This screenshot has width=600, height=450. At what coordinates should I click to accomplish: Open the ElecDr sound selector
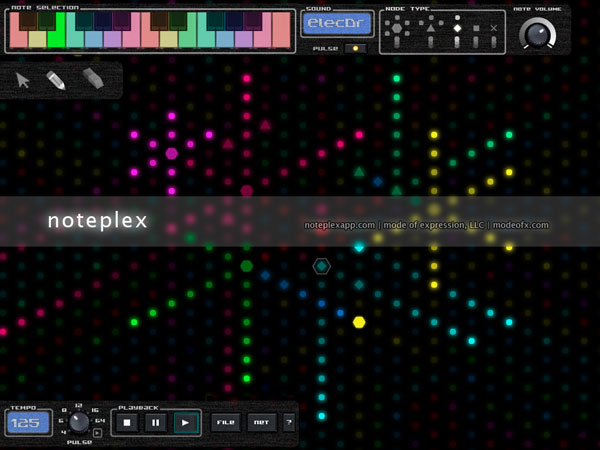(x=337, y=23)
